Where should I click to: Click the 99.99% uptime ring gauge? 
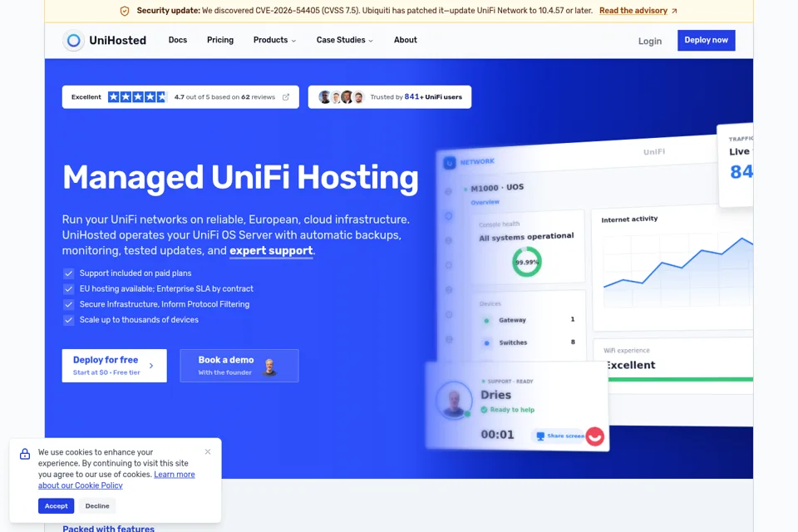point(527,262)
